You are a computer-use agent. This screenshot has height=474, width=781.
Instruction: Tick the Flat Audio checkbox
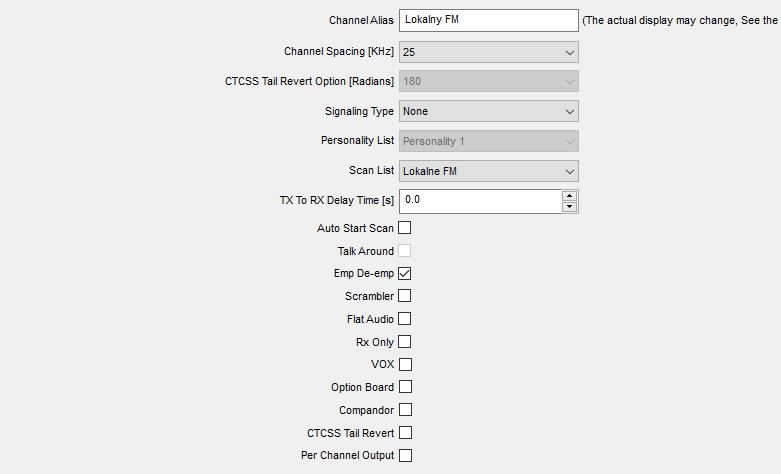click(404, 319)
